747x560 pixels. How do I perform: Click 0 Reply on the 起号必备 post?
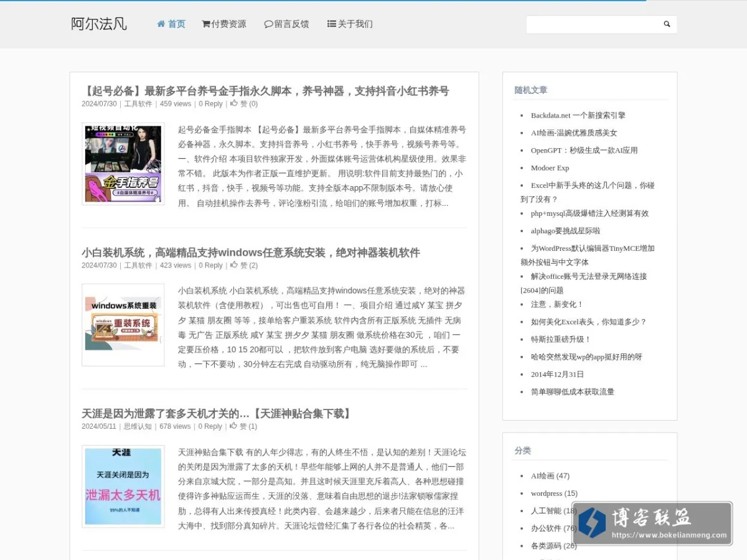point(210,104)
